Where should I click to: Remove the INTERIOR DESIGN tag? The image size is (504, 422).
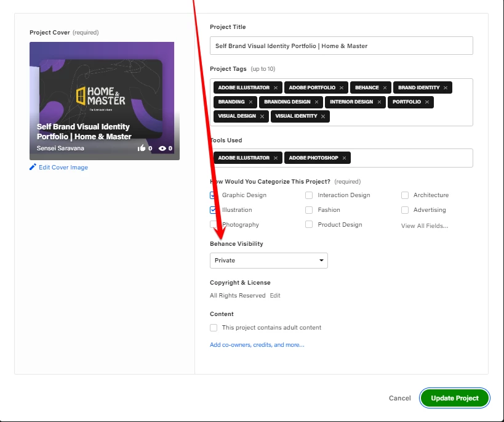(x=379, y=102)
